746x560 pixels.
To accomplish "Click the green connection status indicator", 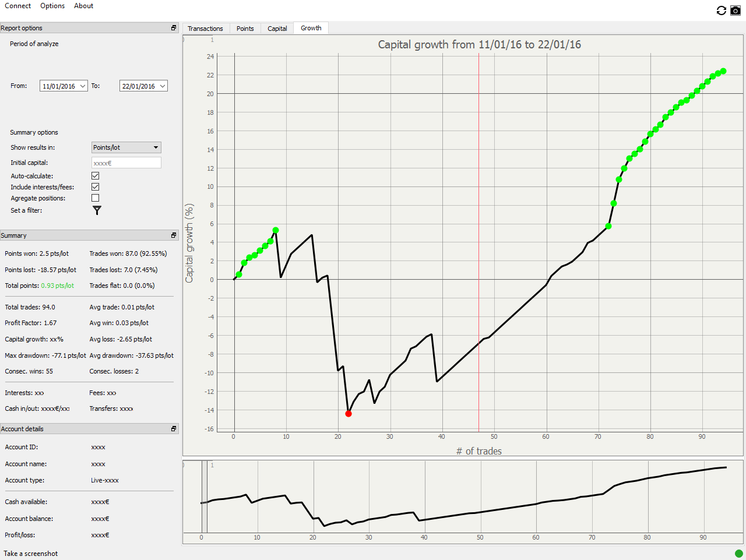I will (739, 553).
